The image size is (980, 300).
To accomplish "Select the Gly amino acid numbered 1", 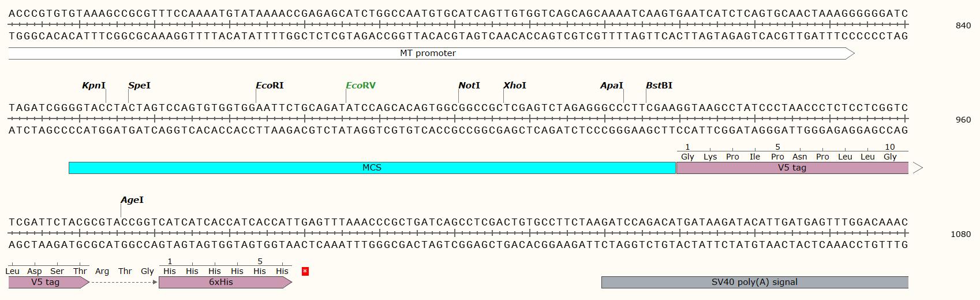I will 687,157.
